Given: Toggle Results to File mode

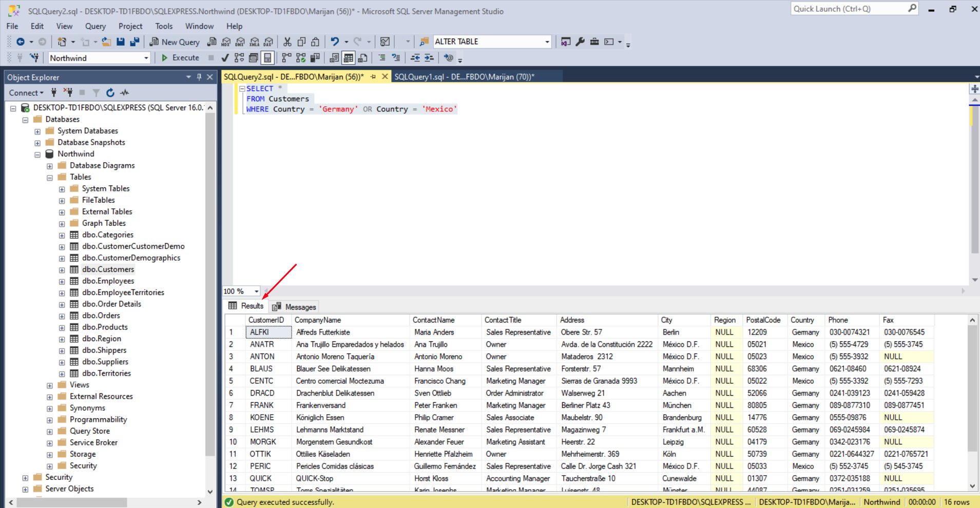Looking at the screenshot, I should (x=362, y=57).
